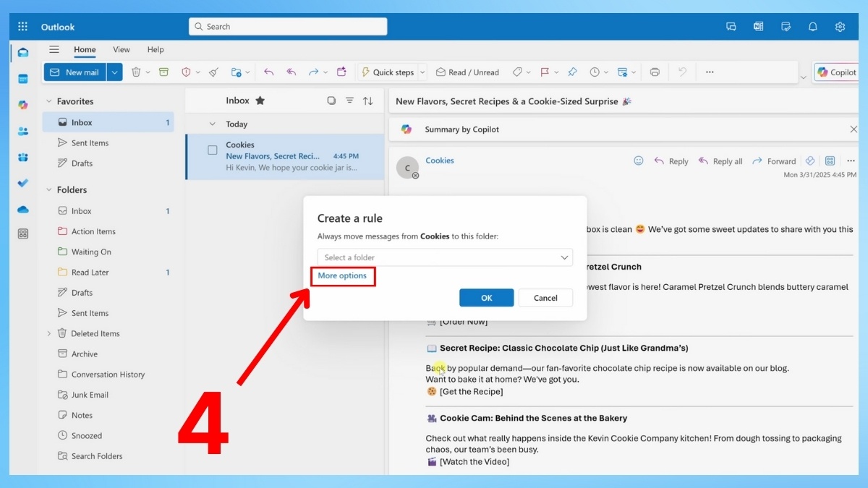This screenshot has width=868, height=488.
Task: Click the app launcher grid icon
Action: 22,27
